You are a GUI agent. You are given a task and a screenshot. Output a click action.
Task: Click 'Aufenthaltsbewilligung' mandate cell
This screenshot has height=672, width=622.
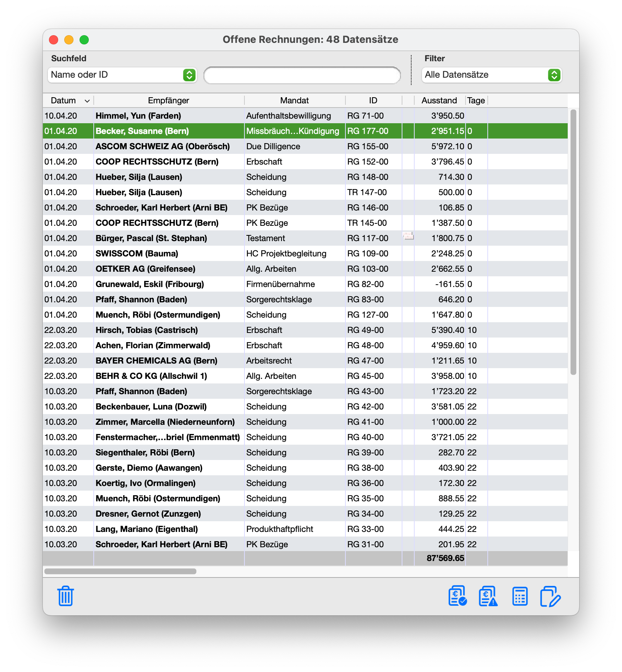(289, 116)
